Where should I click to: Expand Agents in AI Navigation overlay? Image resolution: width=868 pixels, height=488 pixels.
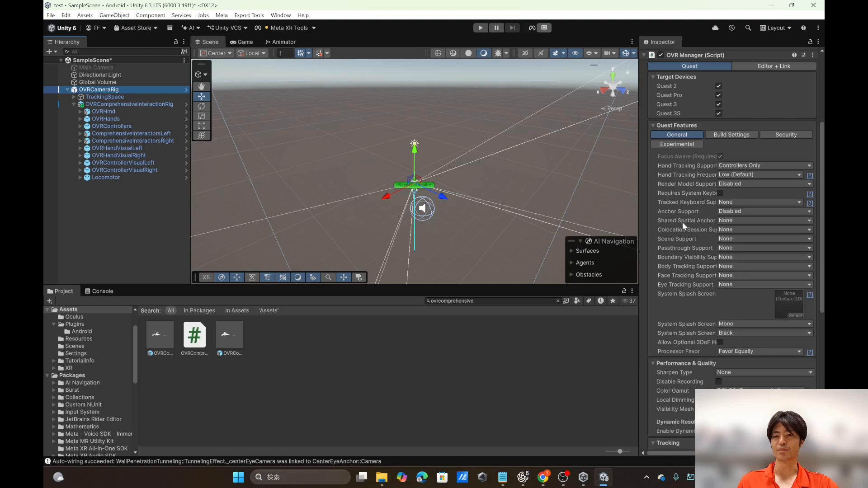pos(571,263)
